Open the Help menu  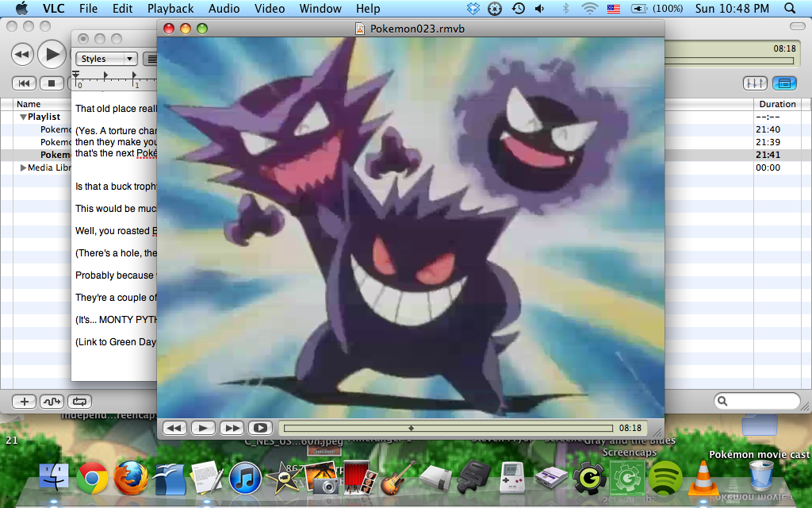pos(368,8)
